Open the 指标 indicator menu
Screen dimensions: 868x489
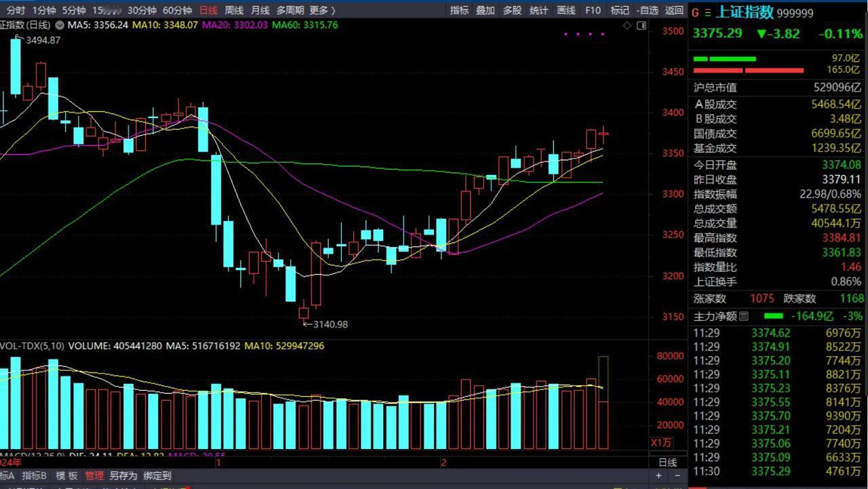(459, 10)
